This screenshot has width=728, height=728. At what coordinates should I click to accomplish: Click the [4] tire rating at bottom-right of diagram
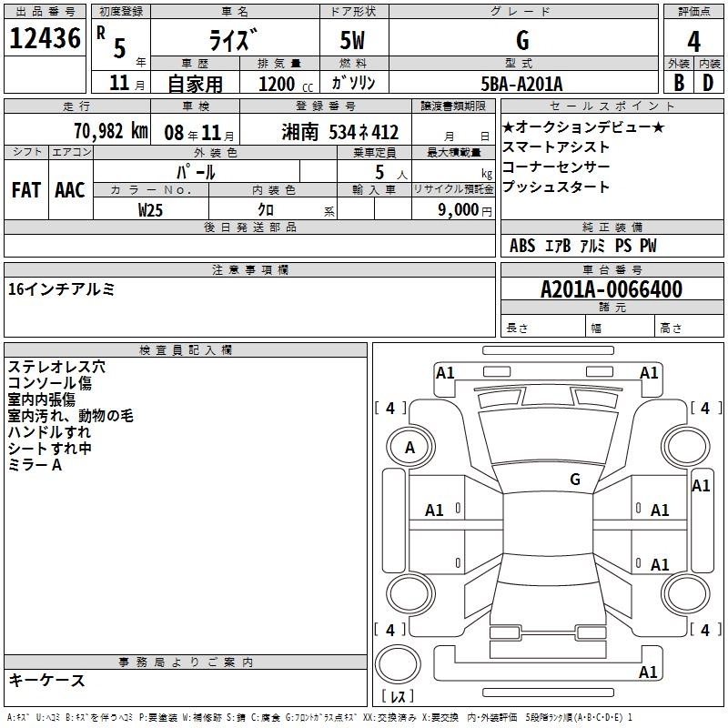(704, 630)
